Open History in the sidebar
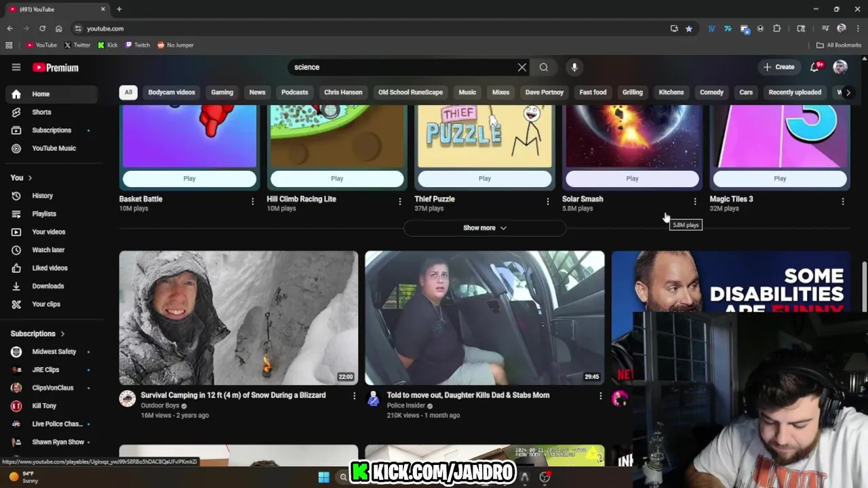 point(52,196)
